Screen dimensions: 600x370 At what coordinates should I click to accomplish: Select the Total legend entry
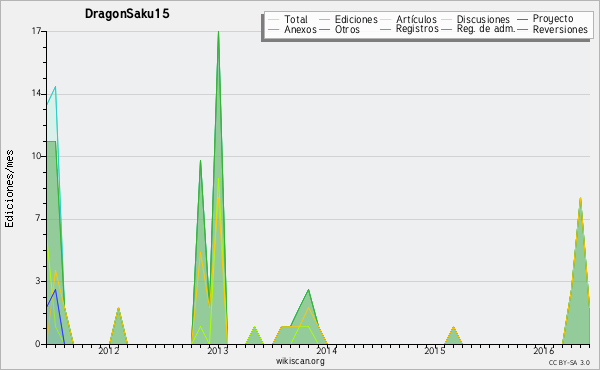click(296, 19)
